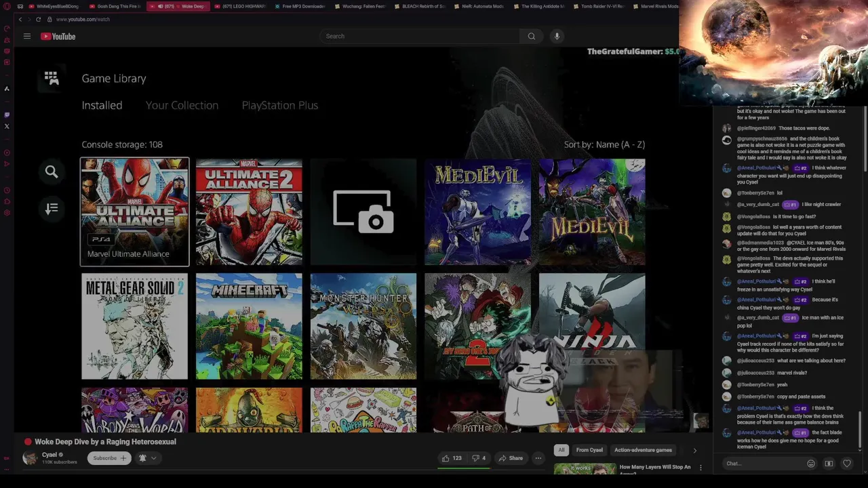The image size is (868, 488).
Task: Click the super chat money icon
Action: pos(829,464)
